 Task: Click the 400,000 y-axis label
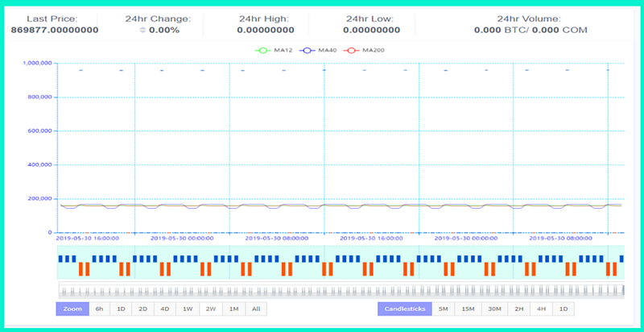[x=39, y=164]
